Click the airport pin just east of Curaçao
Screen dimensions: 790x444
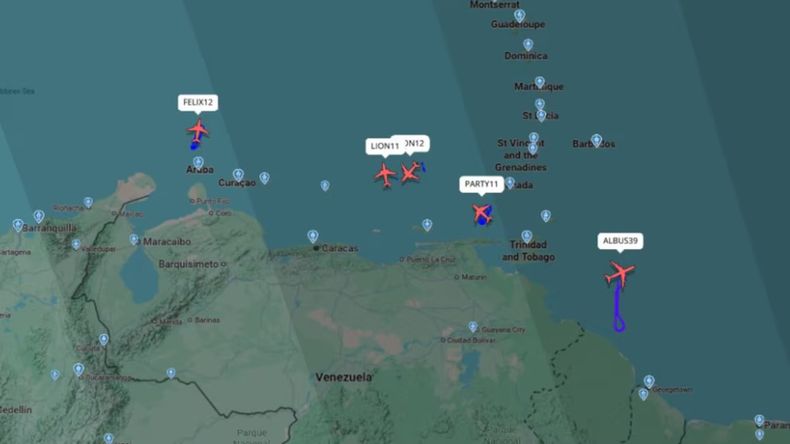[x=265, y=177]
